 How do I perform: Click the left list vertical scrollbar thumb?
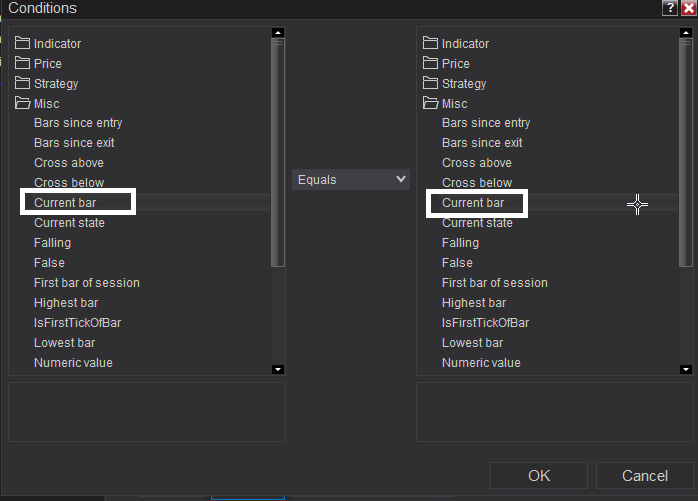click(x=278, y=150)
